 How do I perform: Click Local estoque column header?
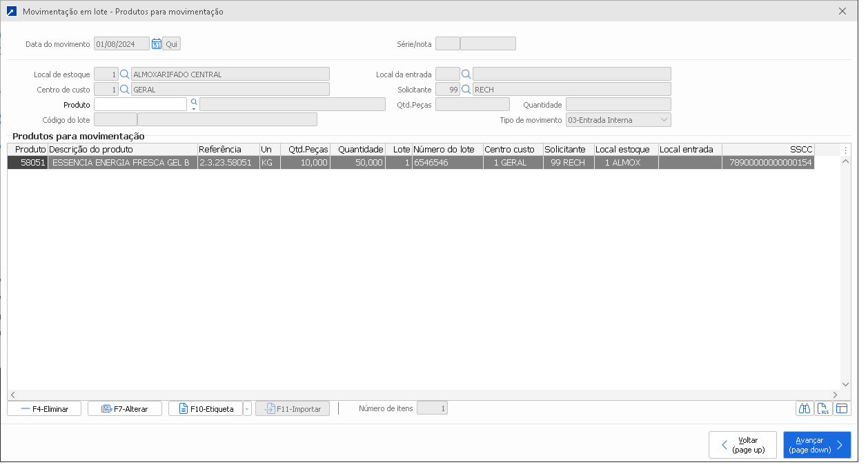627,150
